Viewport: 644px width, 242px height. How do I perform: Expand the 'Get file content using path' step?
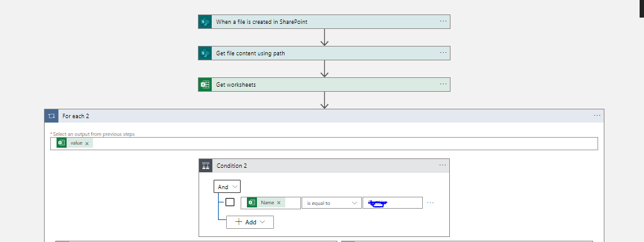point(324,53)
